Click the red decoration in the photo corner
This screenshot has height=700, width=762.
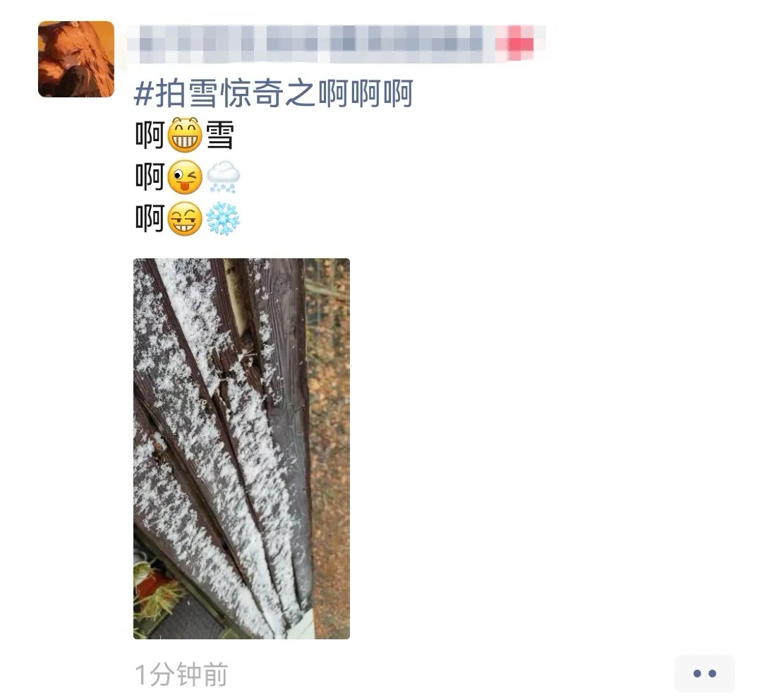(150, 587)
